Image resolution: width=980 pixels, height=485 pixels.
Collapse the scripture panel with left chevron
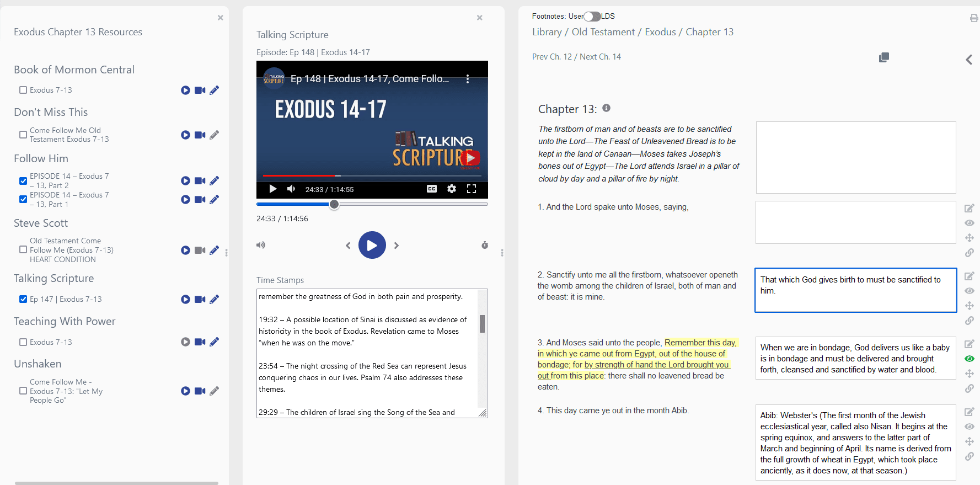tap(969, 60)
